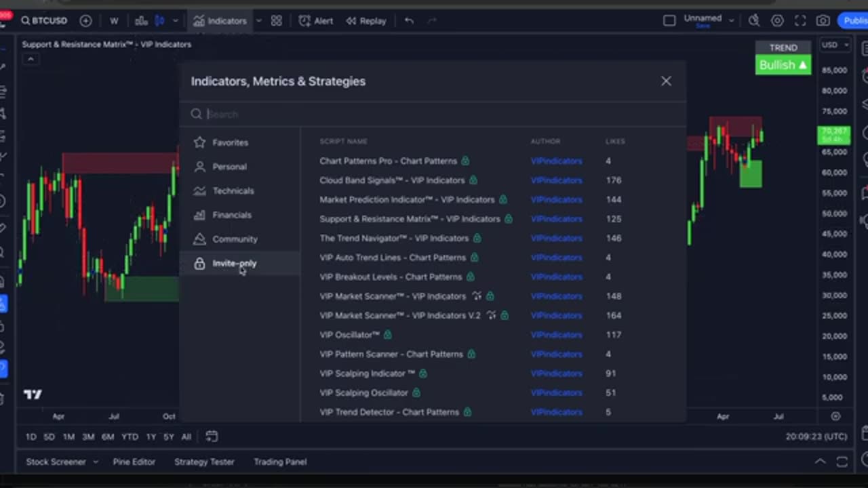
Task: Create an Alert from the toolbar
Action: [x=316, y=21]
